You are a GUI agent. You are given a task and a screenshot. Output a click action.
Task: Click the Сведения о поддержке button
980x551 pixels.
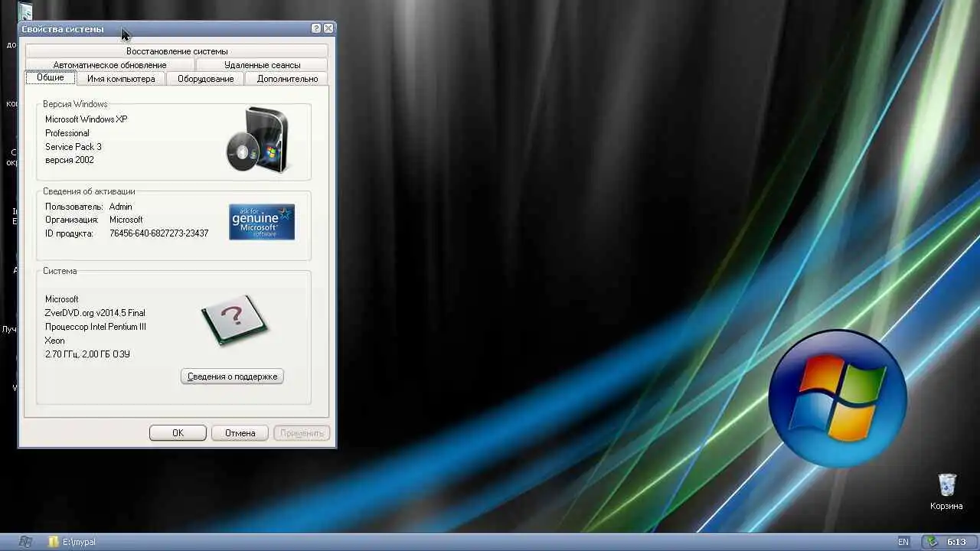[232, 377]
